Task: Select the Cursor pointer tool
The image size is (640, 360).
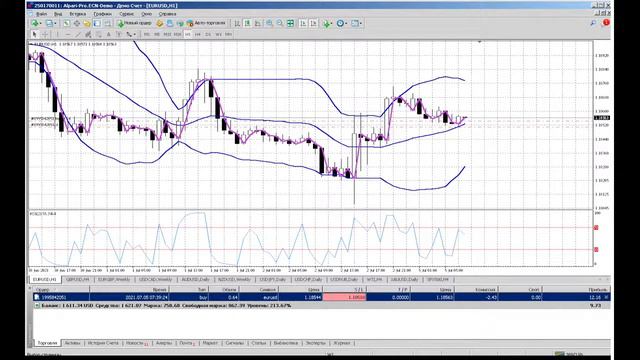Action: click(34, 34)
